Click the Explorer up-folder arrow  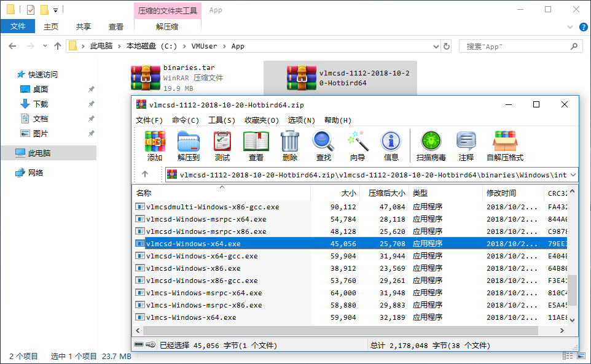[58, 46]
